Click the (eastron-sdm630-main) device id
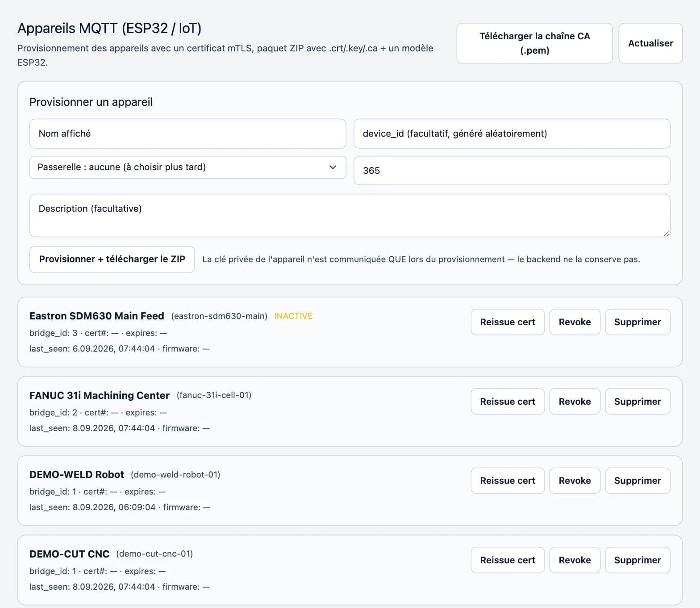The image size is (700, 608). click(x=219, y=316)
